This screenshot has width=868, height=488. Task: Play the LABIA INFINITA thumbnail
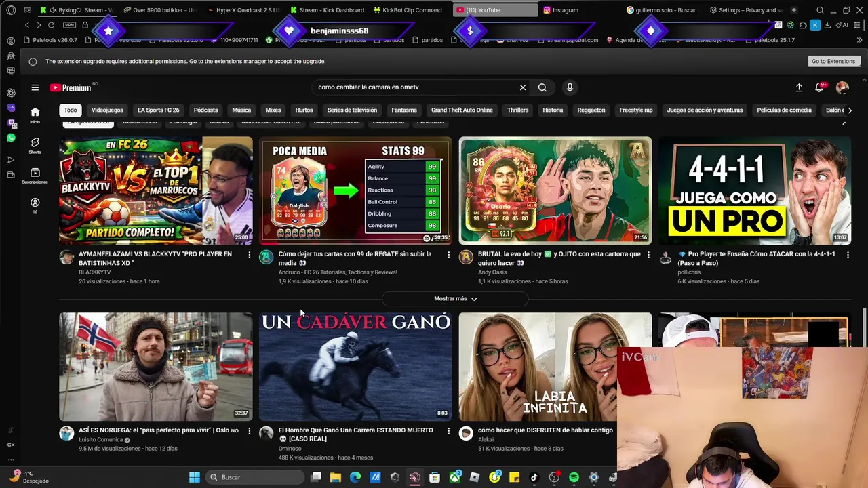coord(555,367)
